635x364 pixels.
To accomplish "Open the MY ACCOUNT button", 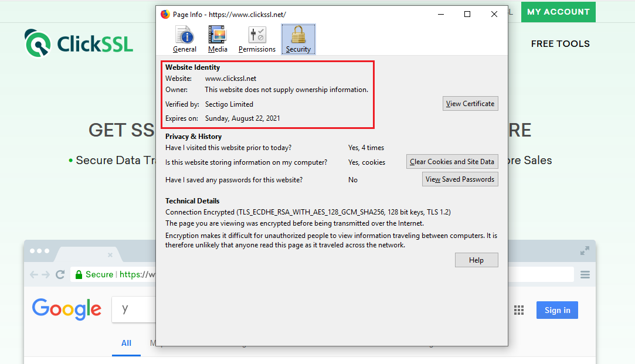I will pos(558,12).
